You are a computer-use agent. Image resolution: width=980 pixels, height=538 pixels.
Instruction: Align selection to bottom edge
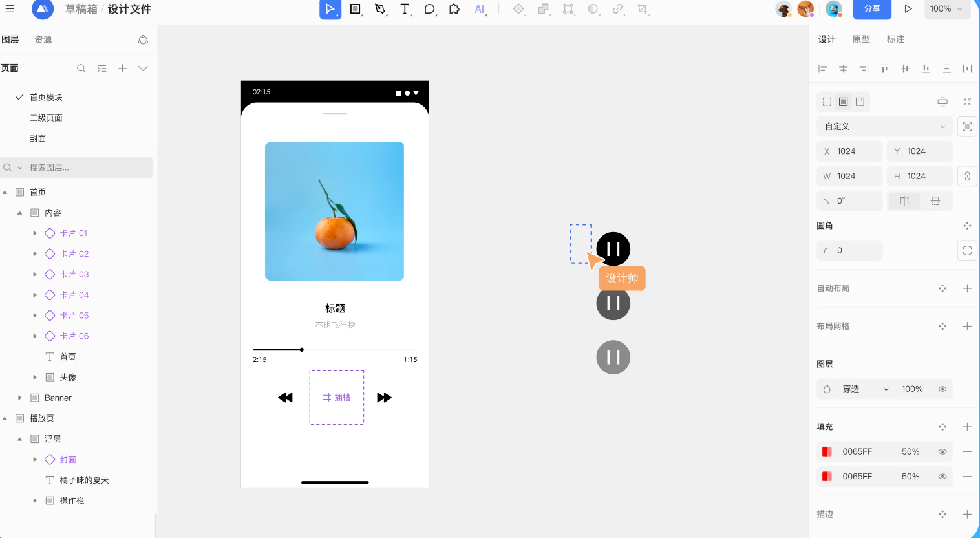(926, 69)
